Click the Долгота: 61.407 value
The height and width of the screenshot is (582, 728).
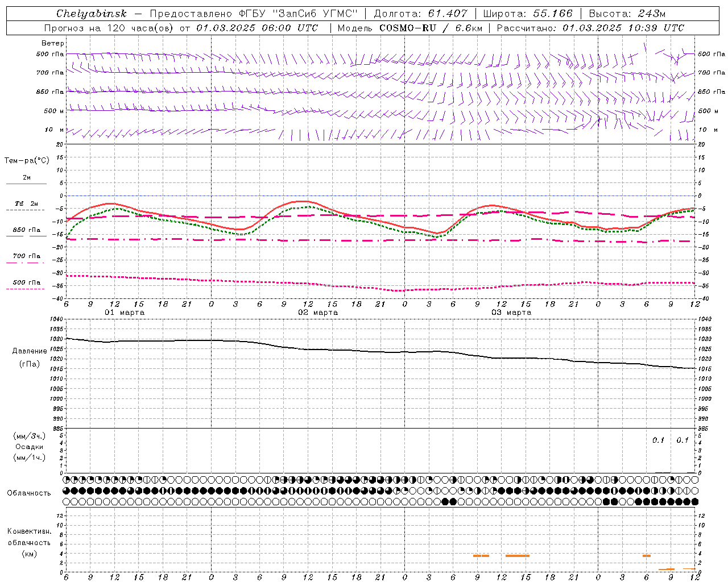[x=420, y=14]
